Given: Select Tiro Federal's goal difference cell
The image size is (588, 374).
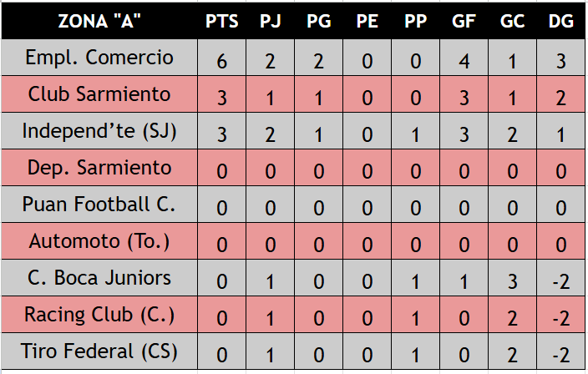Looking at the screenshot, I should tap(560, 353).
